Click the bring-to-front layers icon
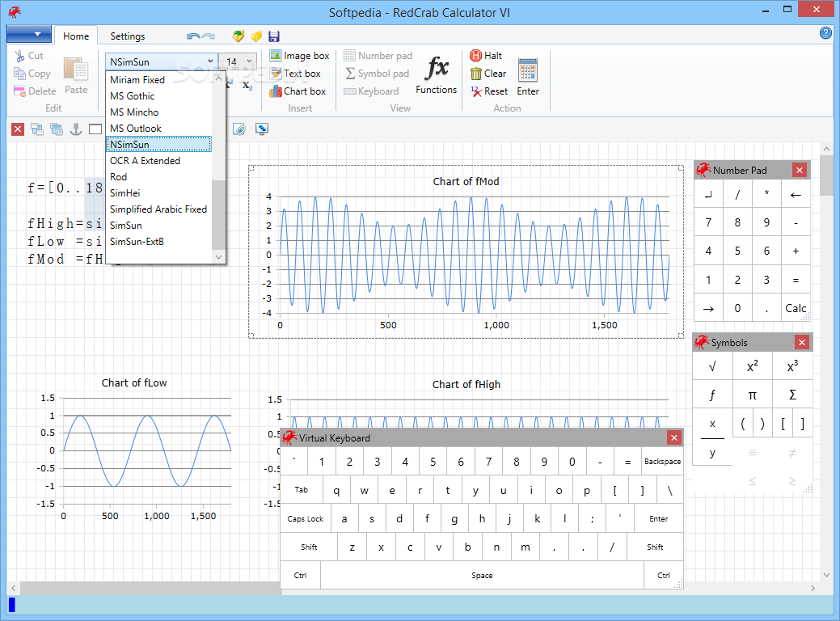This screenshot has width=840, height=621. (57, 129)
